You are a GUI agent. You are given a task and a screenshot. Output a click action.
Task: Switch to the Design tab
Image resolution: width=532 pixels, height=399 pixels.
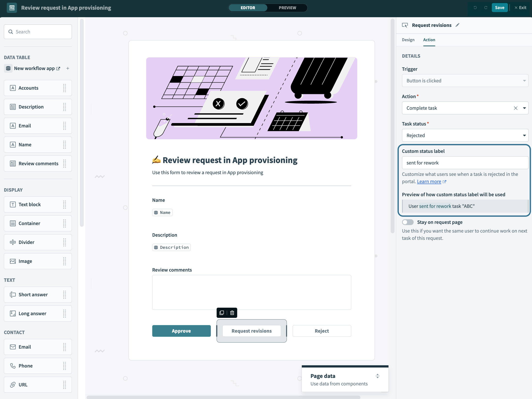tap(408, 40)
